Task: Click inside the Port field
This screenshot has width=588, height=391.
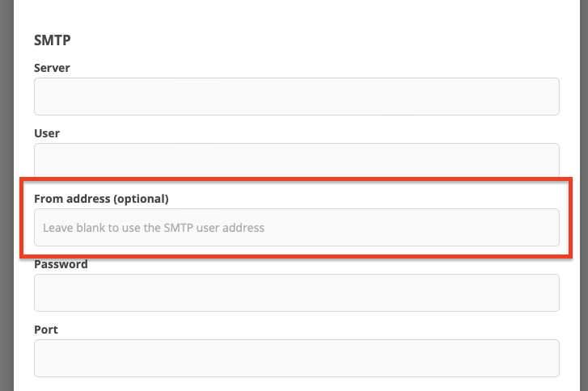Action: pos(297,358)
